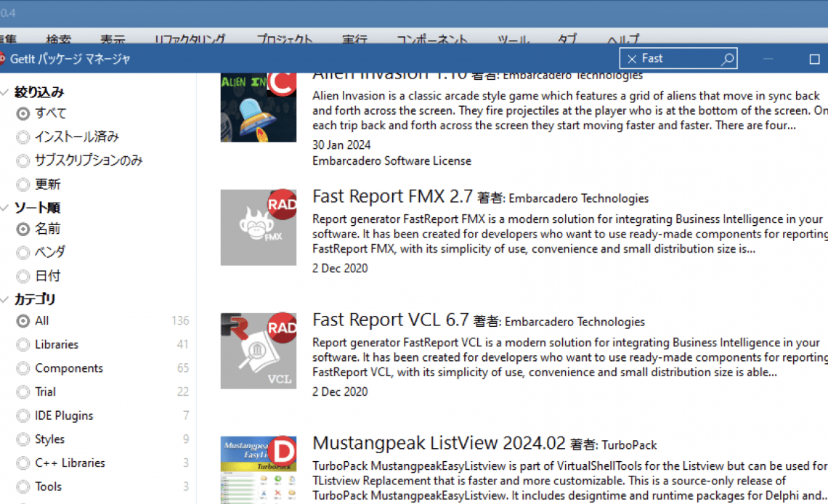Click the 30 Jan 2024 date

(341, 145)
